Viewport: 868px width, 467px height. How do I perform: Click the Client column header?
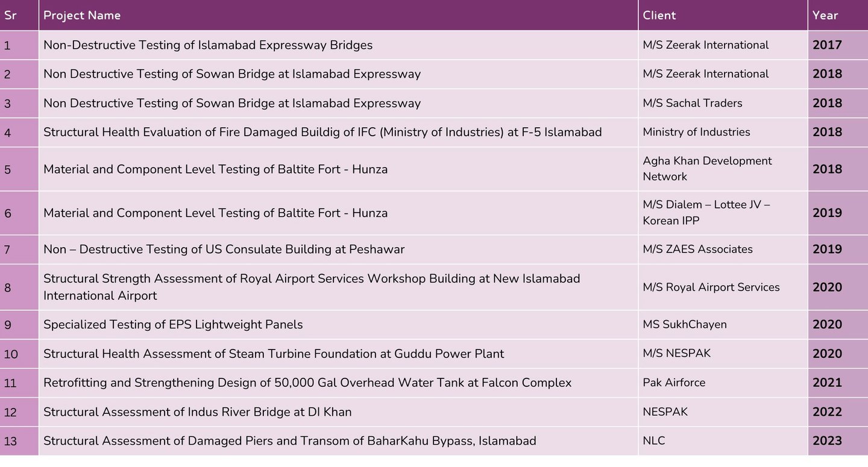[x=723, y=15]
